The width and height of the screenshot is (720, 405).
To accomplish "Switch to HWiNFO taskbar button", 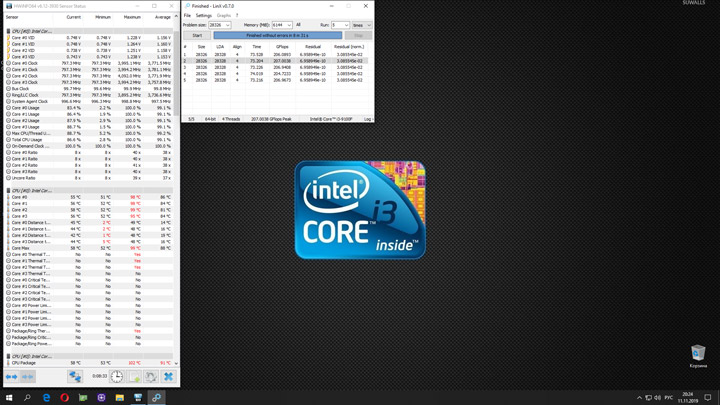I will pos(138,397).
